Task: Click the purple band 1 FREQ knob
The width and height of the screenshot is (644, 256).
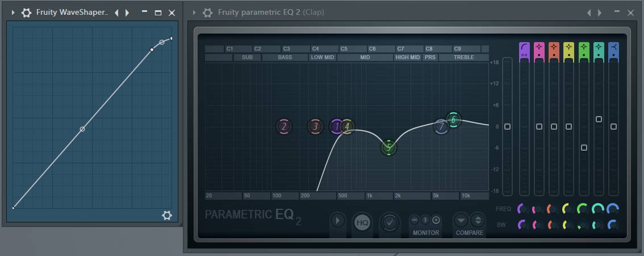Action: [522, 209]
